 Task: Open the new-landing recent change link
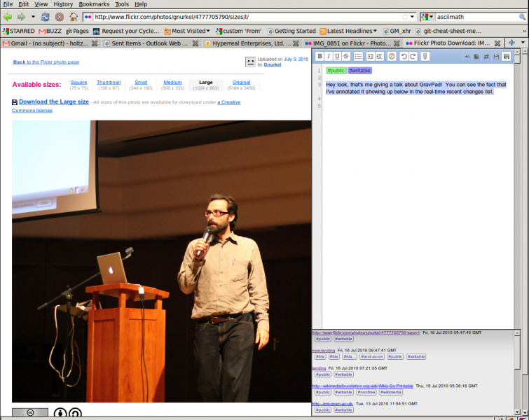pos(323,350)
